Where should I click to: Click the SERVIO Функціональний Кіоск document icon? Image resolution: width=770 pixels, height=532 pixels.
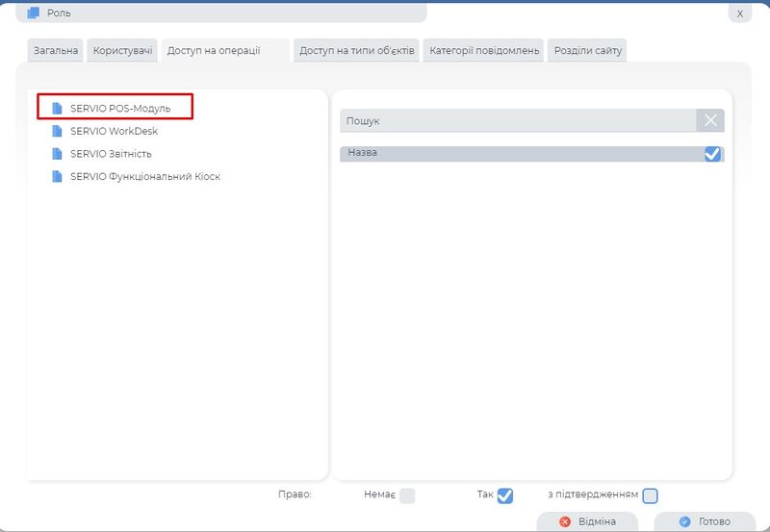[x=57, y=177]
